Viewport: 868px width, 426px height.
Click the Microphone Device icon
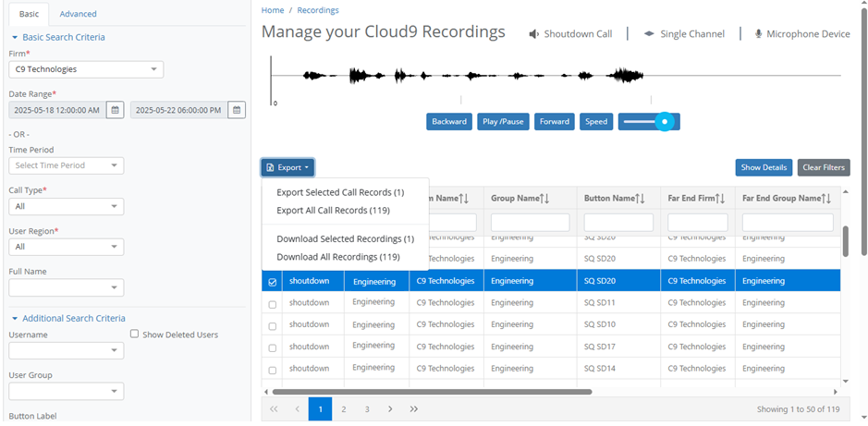758,34
